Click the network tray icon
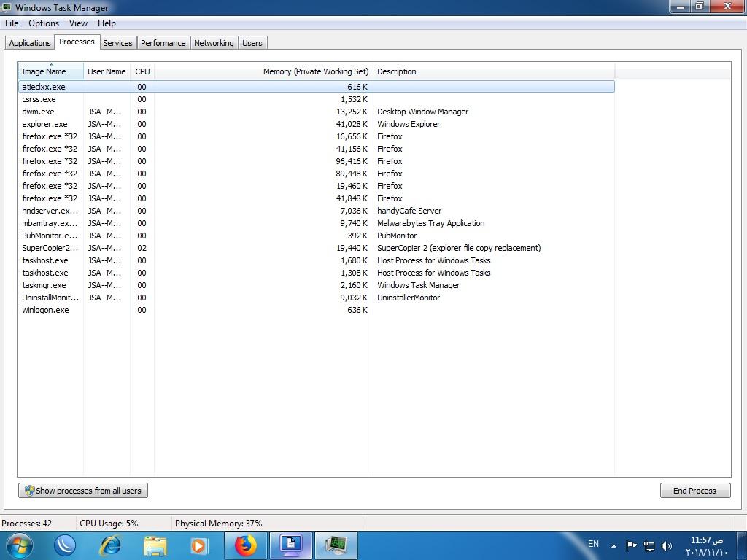The height and width of the screenshot is (560, 747). click(x=649, y=545)
